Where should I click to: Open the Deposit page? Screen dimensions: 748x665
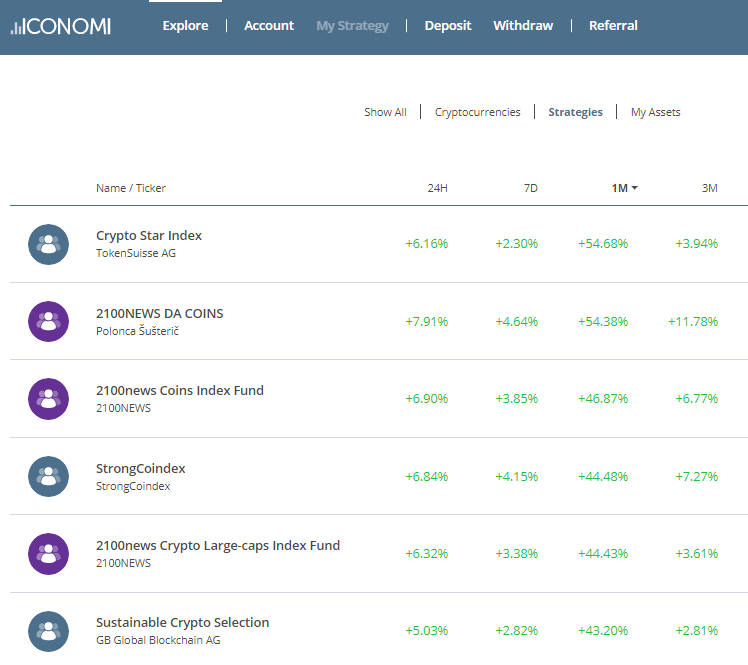447,26
